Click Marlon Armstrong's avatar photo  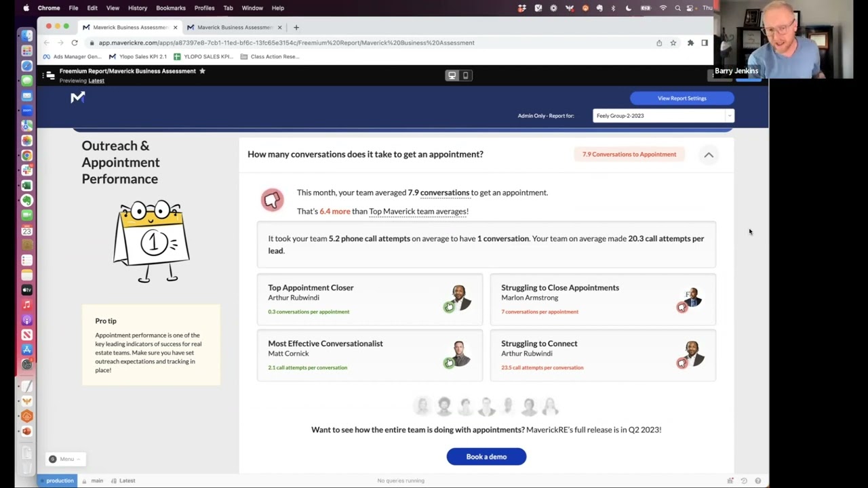[x=692, y=298]
